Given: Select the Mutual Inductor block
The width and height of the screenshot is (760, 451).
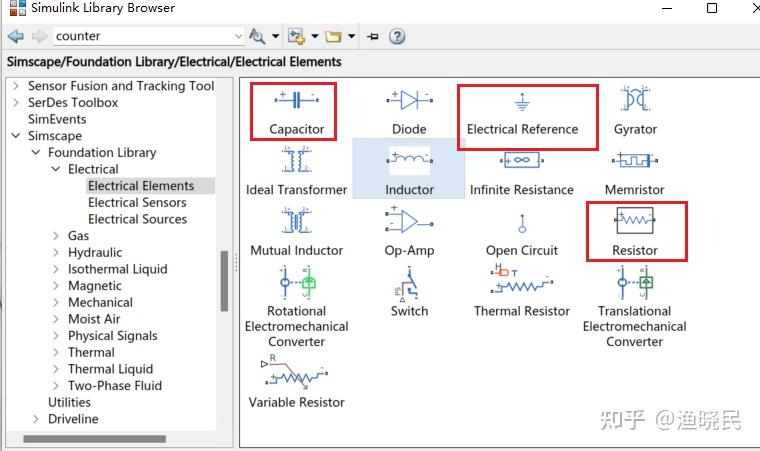Looking at the screenshot, I should 296,232.
